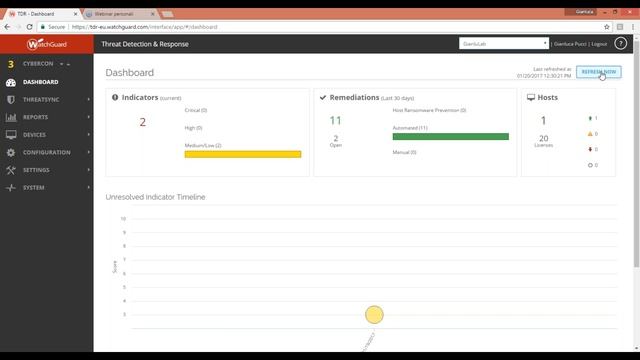The height and width of the screenshot is (360, 640).
Task: Expand the Cybercon level dropdown arrow
Action: pyautogui.click(x=62, y=64)
